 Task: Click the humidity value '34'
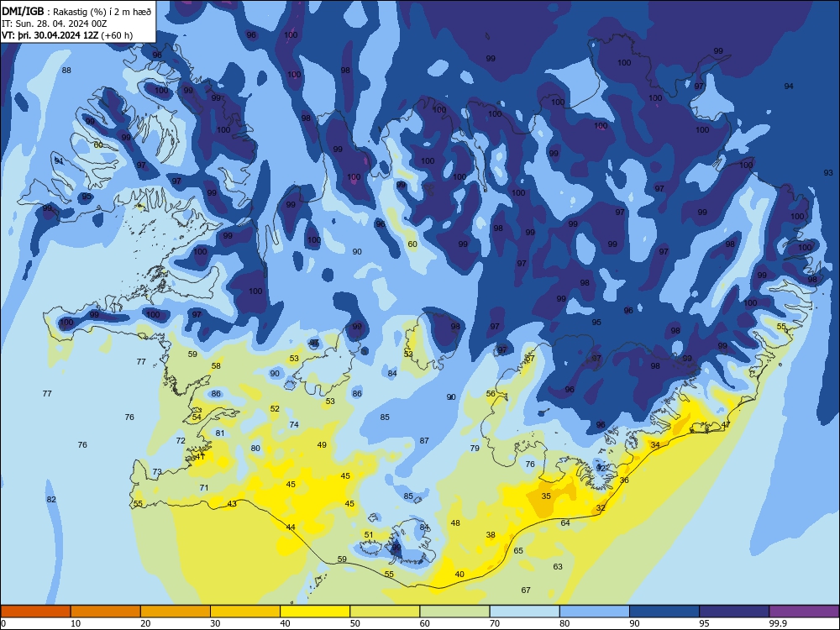(x=655, y=444)
